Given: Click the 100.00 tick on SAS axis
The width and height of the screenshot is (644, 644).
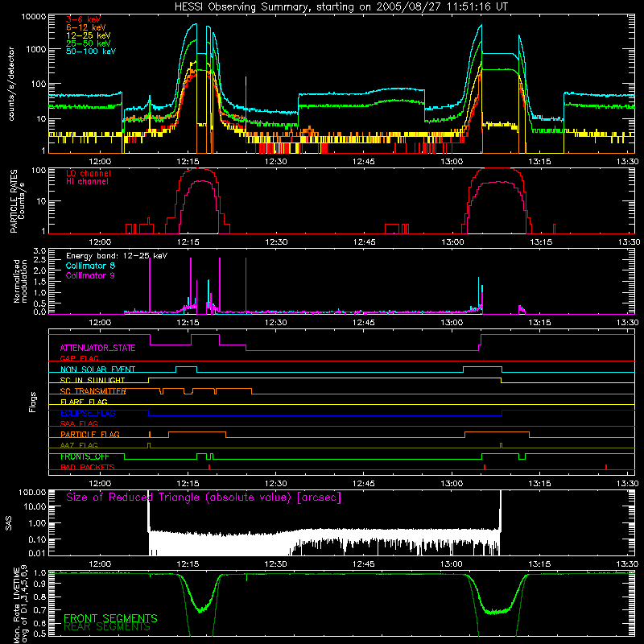Looking at the screenshot, I should coord(32,493).
